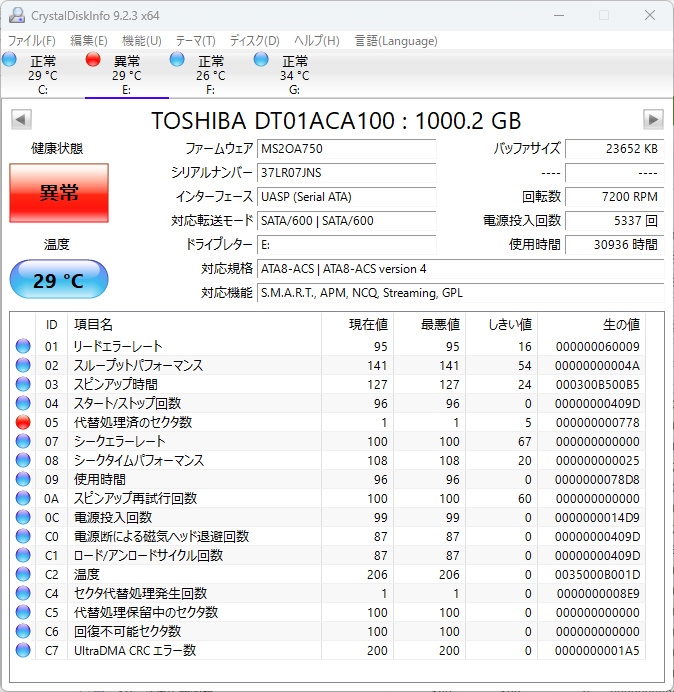
Task: Click the power on count value 5337 回
Action: click(x=614, y=220)
